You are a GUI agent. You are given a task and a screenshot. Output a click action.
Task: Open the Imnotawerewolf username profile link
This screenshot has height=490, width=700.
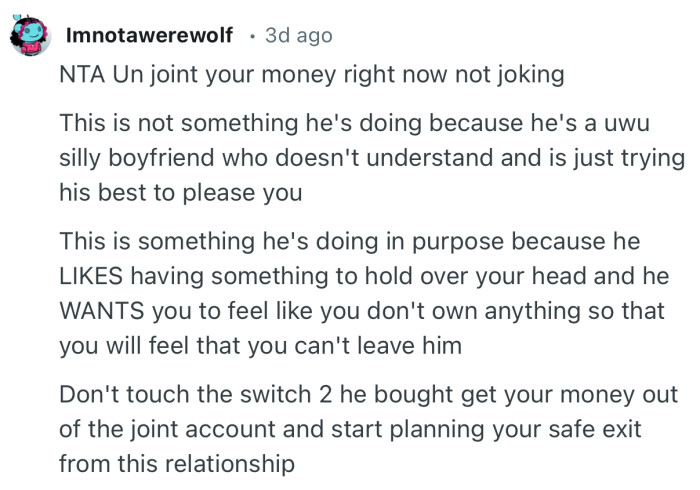coord(149,36)
